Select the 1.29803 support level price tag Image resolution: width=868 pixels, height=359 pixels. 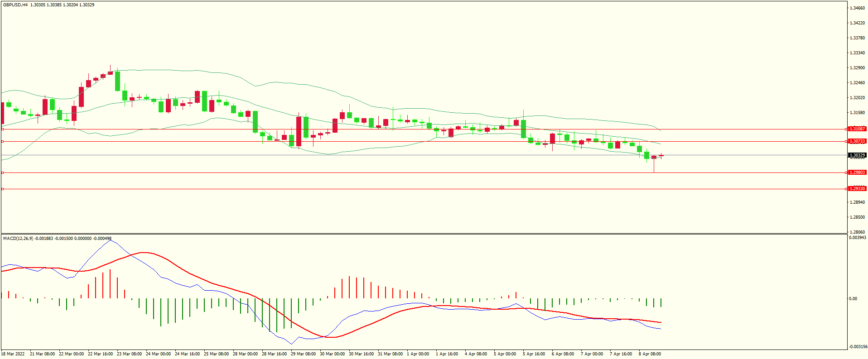click(857, 172)
